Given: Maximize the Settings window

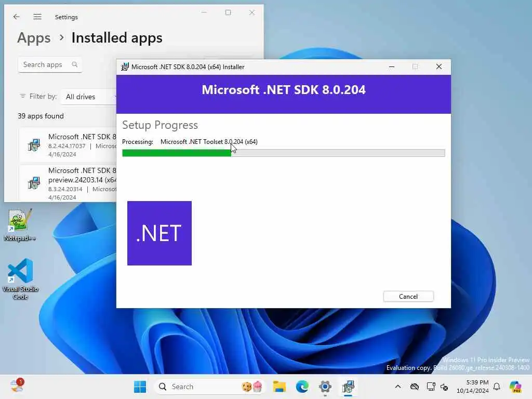Looking at the screenshot, I should (228, 12).
